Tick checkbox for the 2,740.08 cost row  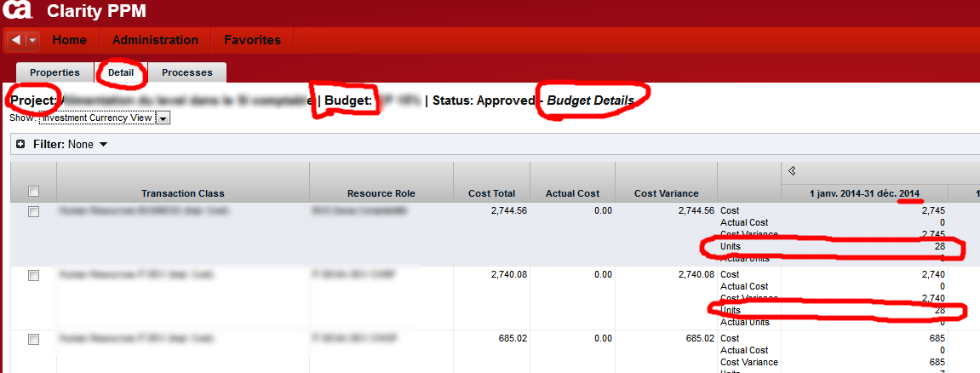click(34, 276)
